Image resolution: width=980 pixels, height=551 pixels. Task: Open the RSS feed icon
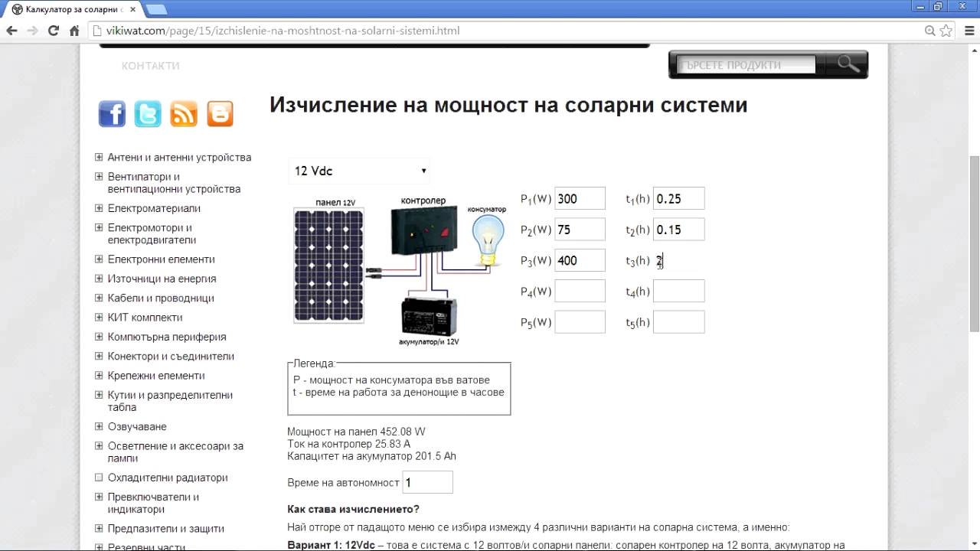(184, 114)
